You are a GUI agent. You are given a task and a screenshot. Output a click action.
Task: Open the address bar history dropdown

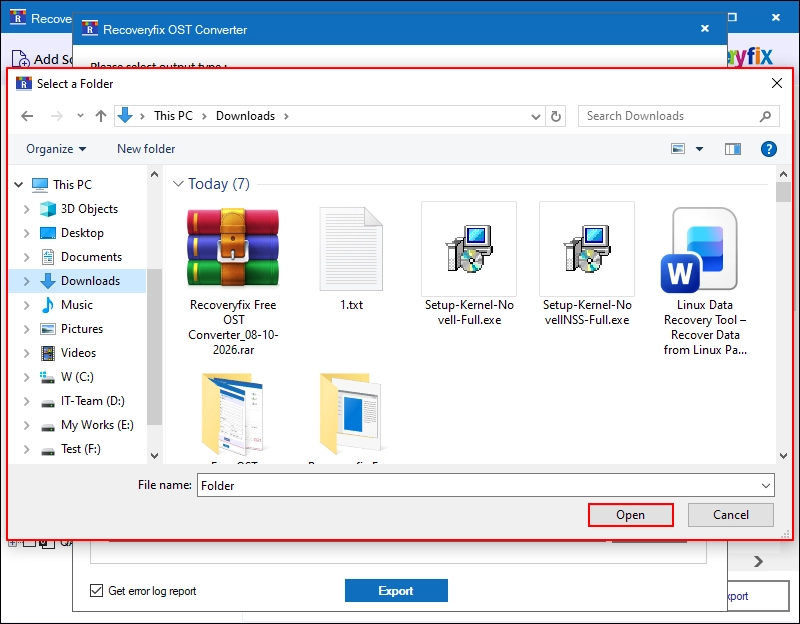click(536, 117)
